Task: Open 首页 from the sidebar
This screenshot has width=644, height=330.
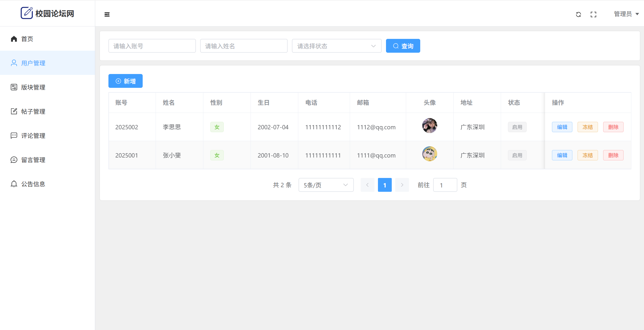Action: [27, 39]
